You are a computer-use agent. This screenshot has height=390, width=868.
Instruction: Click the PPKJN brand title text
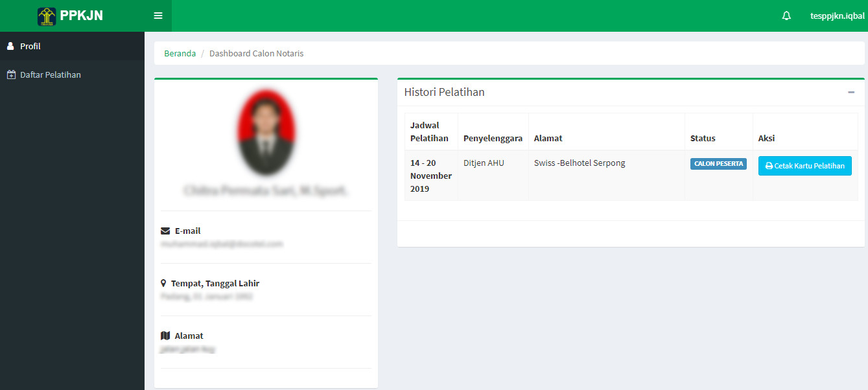(x=81, y=16)
